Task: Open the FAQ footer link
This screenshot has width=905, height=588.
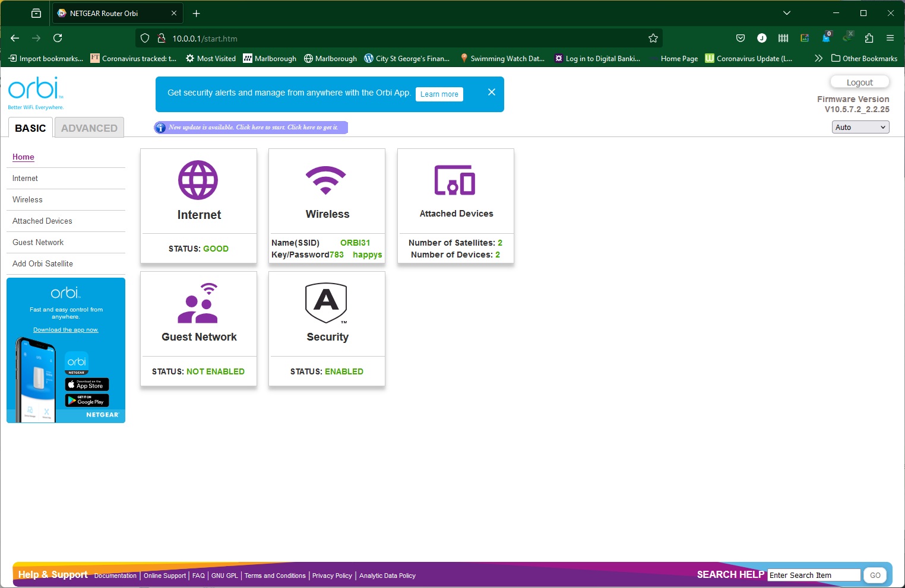Action: point(198,576)
